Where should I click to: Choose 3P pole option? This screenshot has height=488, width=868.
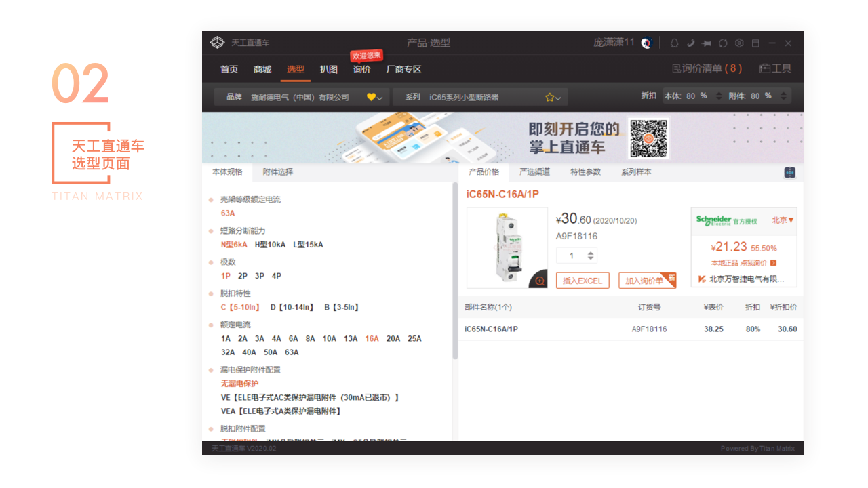coord(260,276)
